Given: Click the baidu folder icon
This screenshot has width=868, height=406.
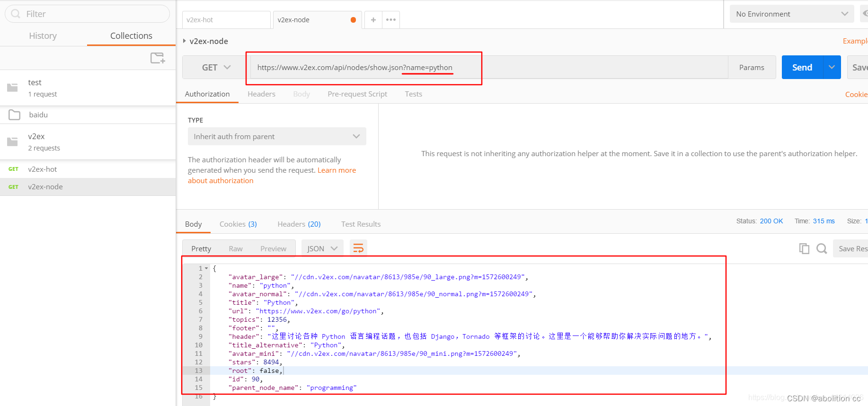Looking at the screenshot, I should [x=15, y=115].
